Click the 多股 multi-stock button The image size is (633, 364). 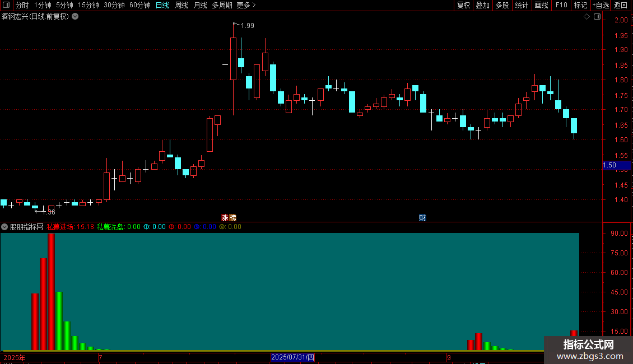[x=502, y=5]
